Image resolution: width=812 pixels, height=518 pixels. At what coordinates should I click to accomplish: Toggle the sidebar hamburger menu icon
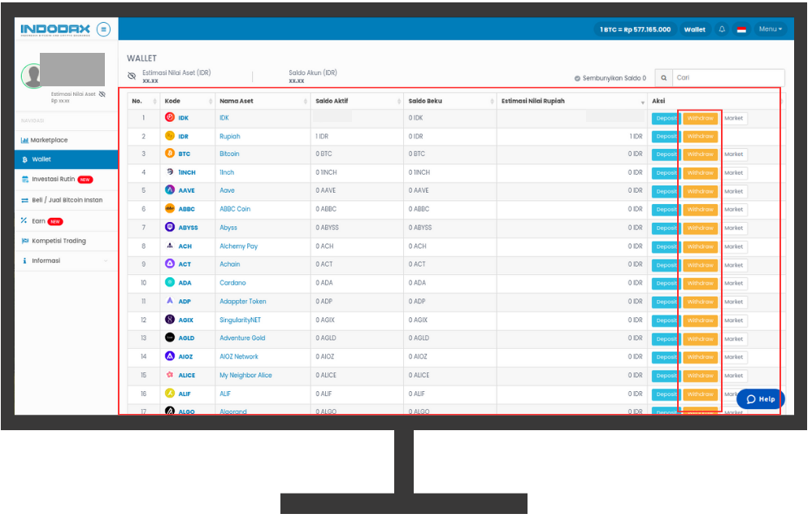click(103, 29)
